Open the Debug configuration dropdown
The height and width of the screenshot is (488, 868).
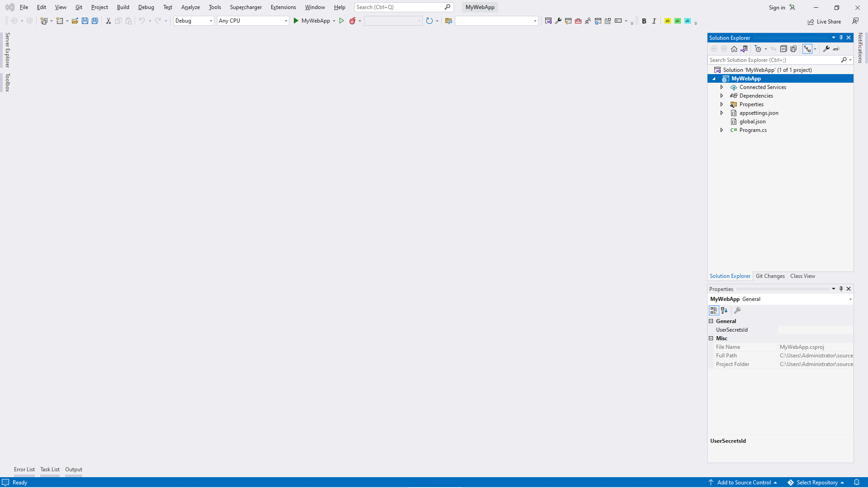tap(193, 21)
